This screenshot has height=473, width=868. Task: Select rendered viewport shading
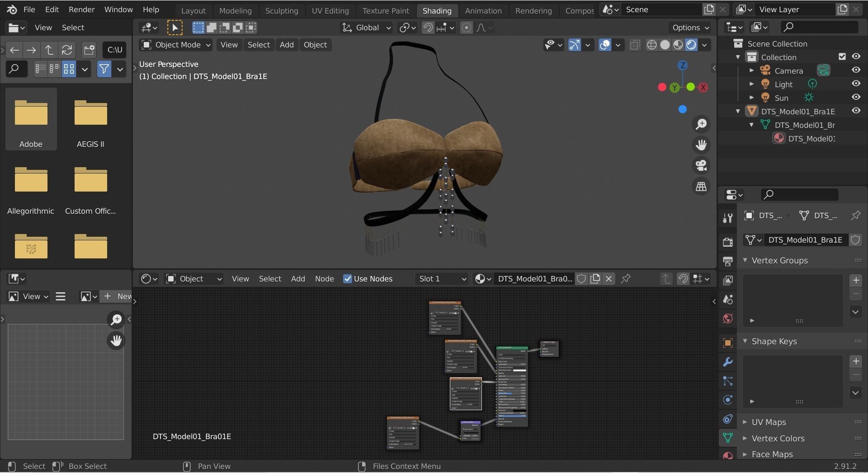tap(691, 45)
